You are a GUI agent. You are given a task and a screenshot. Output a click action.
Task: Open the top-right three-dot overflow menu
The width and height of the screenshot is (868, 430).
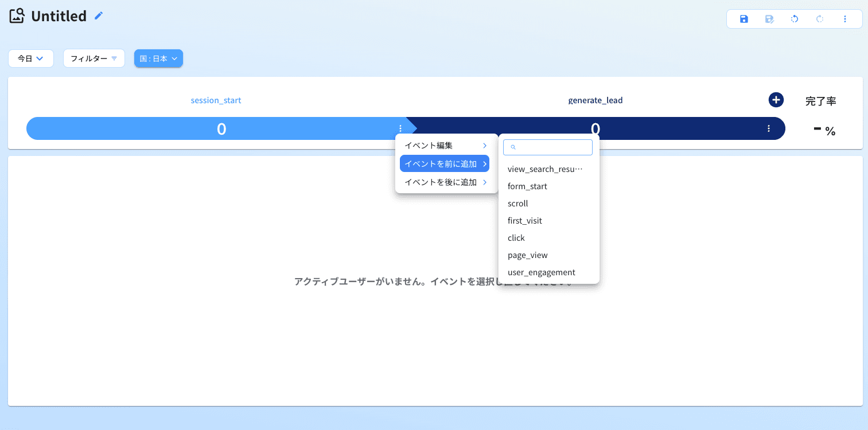point(844,18)
